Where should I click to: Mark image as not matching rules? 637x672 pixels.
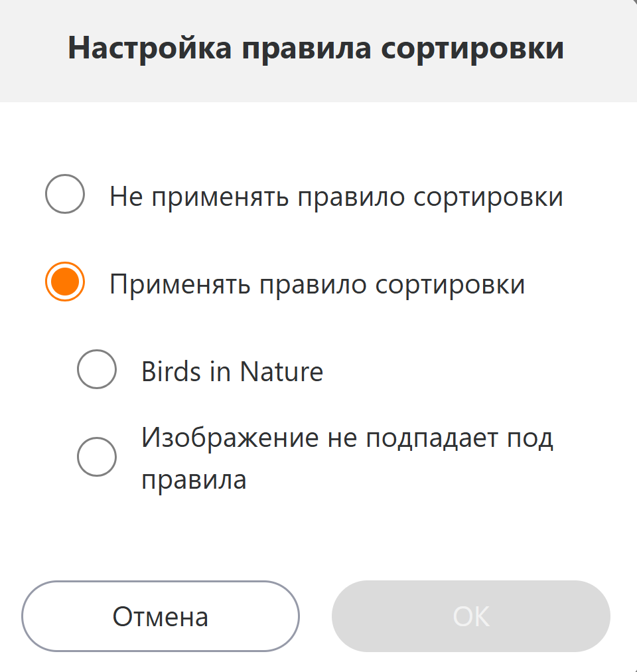97,457
